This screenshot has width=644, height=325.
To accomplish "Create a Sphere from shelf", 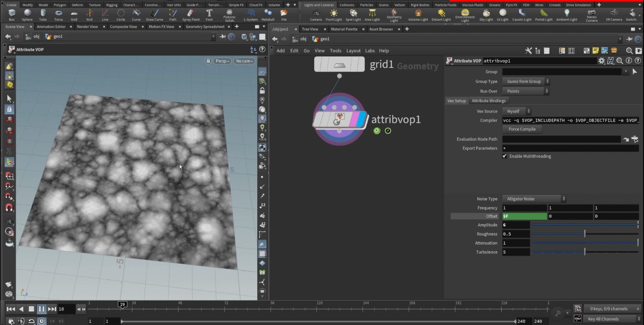I will coord(27,15).
